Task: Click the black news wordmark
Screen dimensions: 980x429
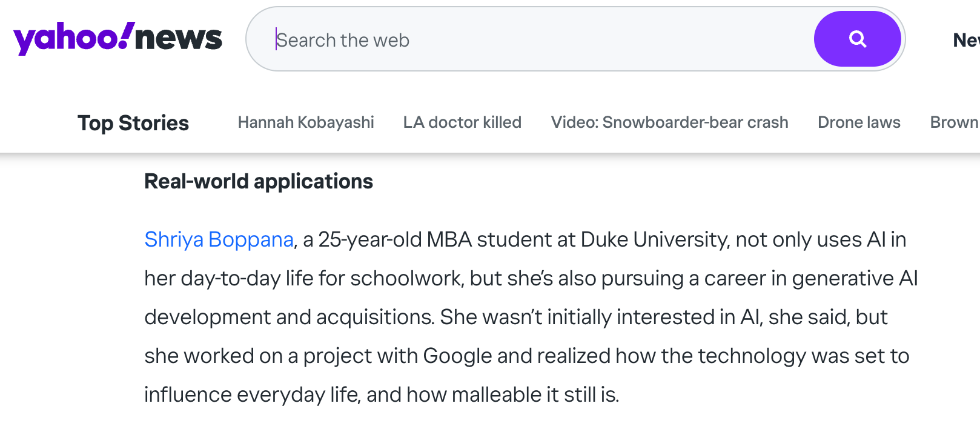Action: (x=179, y=38)
